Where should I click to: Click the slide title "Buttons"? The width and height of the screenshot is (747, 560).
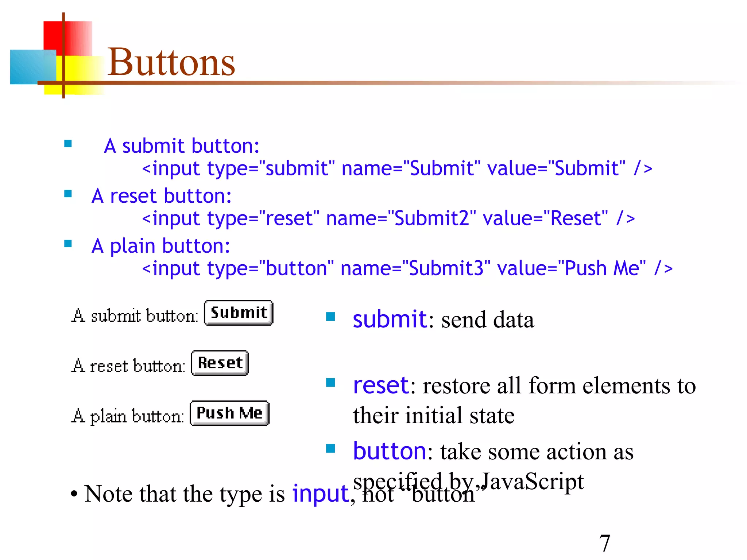171,62
